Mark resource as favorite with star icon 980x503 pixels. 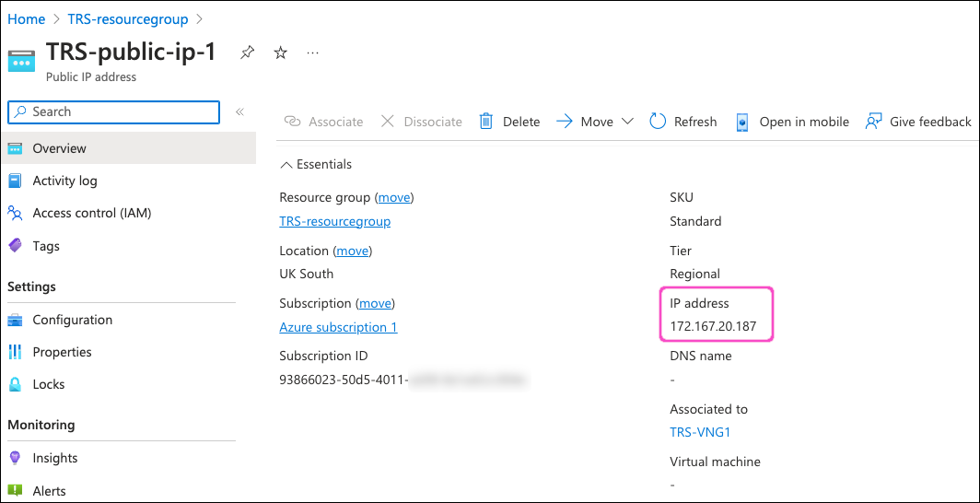tap(281, 53)
